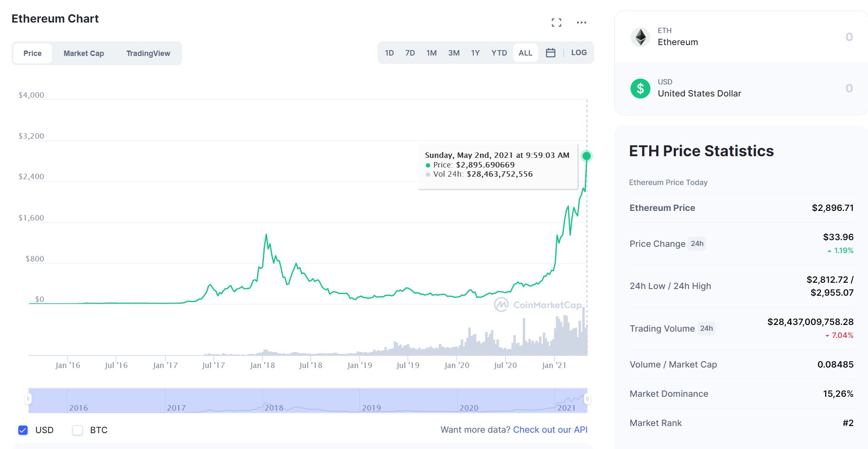Grab the right range slider handle
This screenshot has height=449, width=868.
pos(587,399)
